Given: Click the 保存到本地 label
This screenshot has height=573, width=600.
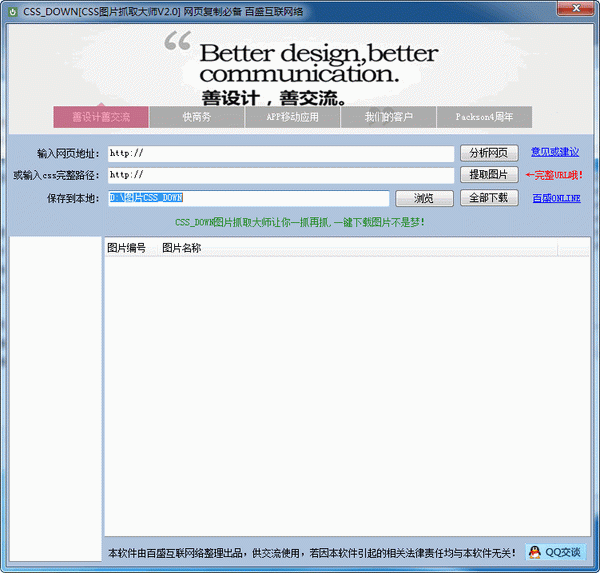Looking at the screenshot, I should [x=73, y=199].
